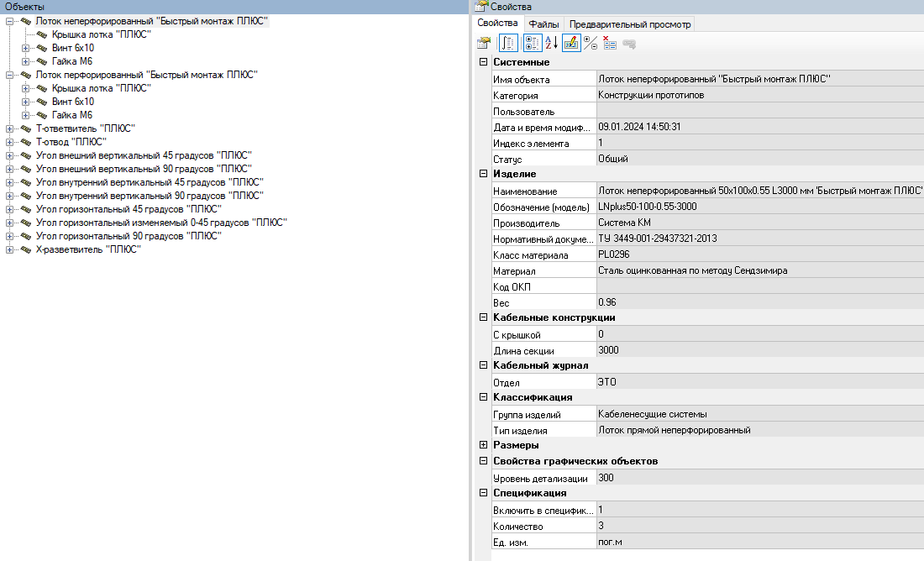This screenshot has height=561, width=924.
Task: Collapse the Кабельный журнал section
Action: (483, 365)
